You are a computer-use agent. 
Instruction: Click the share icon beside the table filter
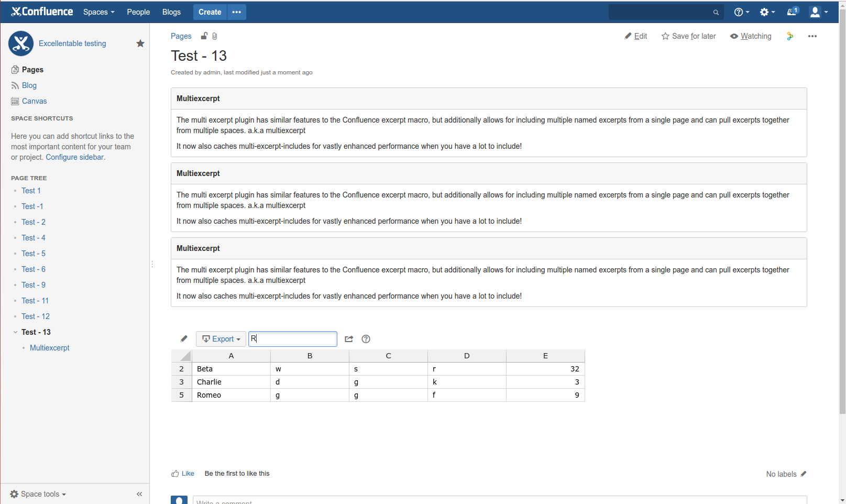pos(349,339)
